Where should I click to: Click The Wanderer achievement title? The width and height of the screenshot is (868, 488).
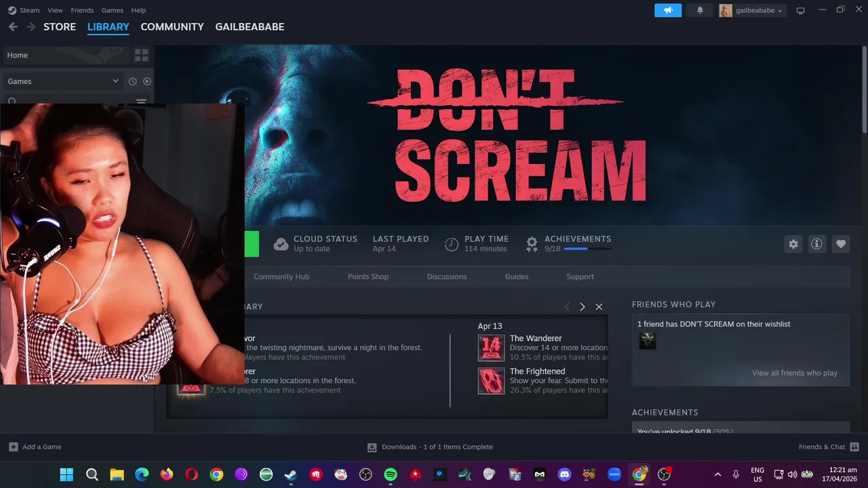[536, 338]
